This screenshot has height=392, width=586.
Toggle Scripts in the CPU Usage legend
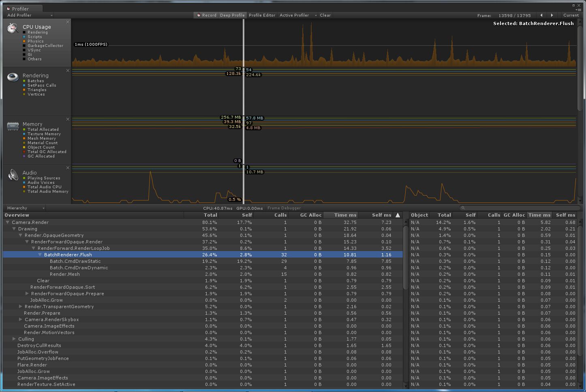tap(34, 36)
